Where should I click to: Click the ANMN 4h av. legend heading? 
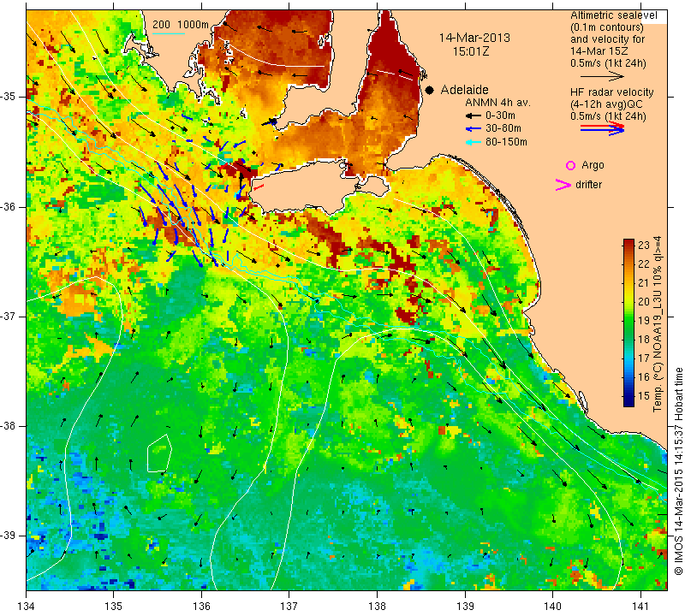point(497,103)
